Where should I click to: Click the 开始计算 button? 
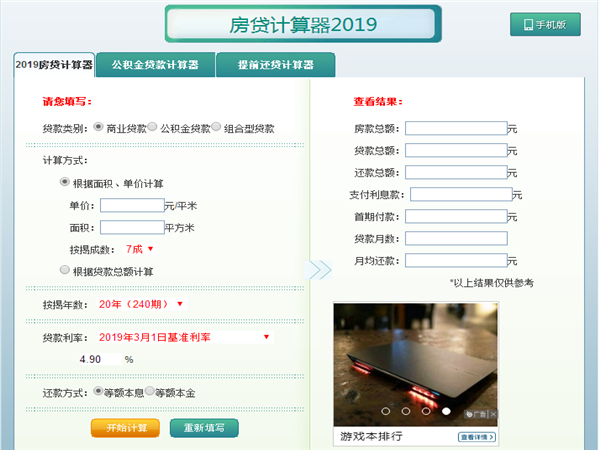click(126, 428)
